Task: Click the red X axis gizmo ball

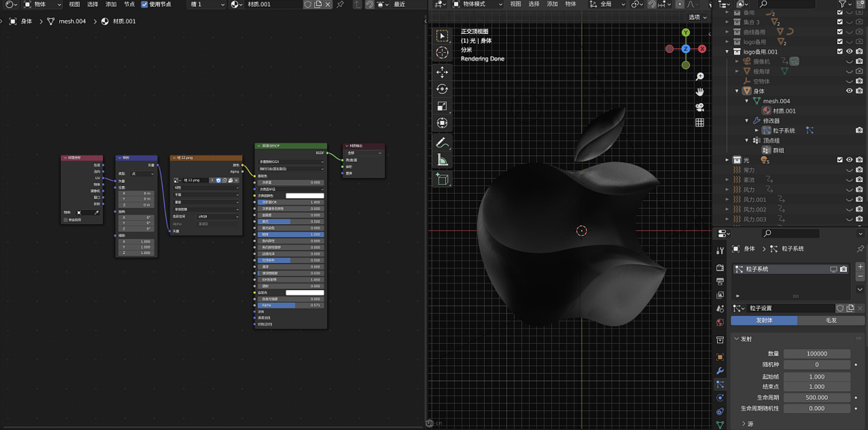Action: (x=702, y=49)
